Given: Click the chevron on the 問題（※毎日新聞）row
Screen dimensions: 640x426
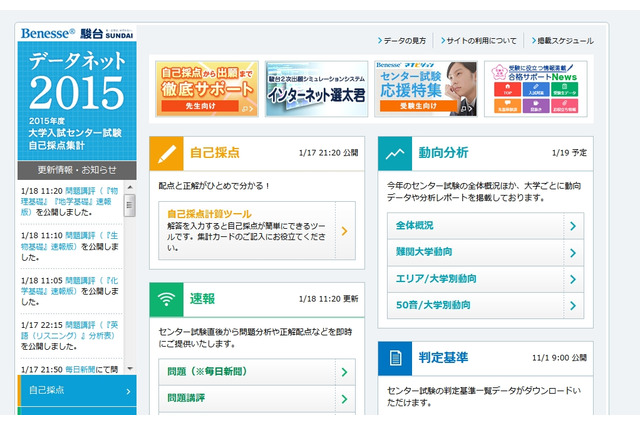Looking at the screenshot, I should pos(344,372).
